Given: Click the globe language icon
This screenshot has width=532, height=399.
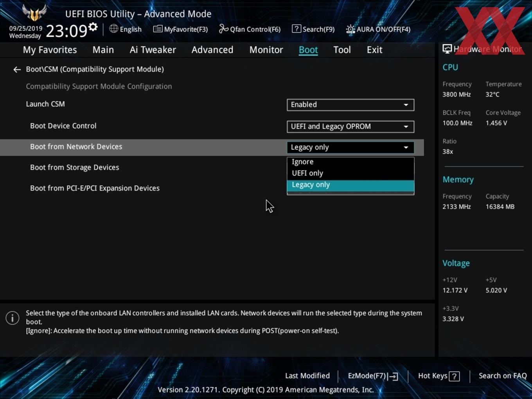Looking at the screenshot, I should (x=113, y=29).
